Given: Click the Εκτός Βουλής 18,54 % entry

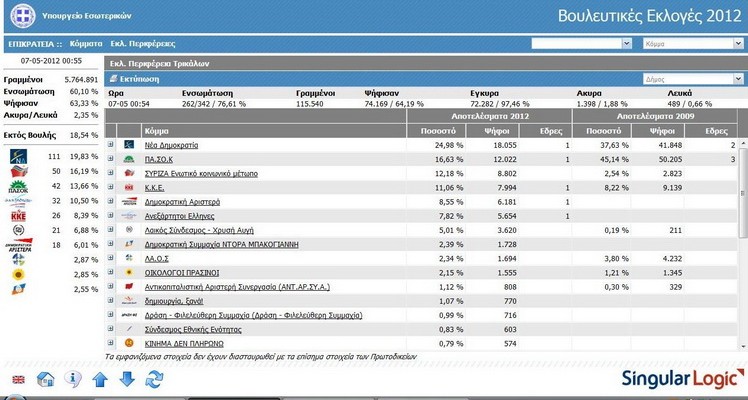Looking at the screenshot, I should 50,135.
